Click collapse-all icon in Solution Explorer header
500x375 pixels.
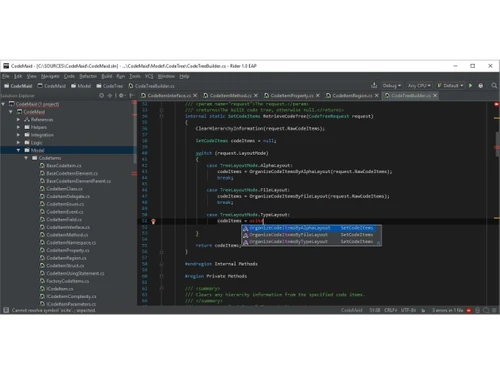(110, 95)
